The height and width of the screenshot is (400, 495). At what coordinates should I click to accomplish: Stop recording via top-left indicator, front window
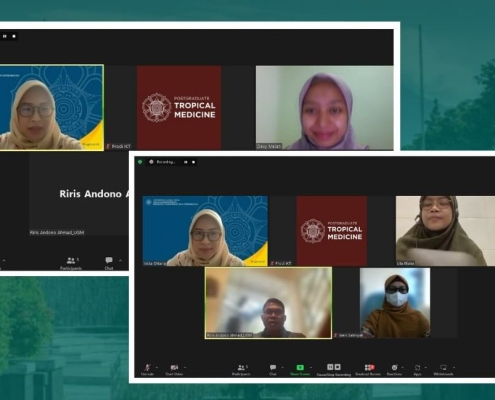tap(193, 162)
